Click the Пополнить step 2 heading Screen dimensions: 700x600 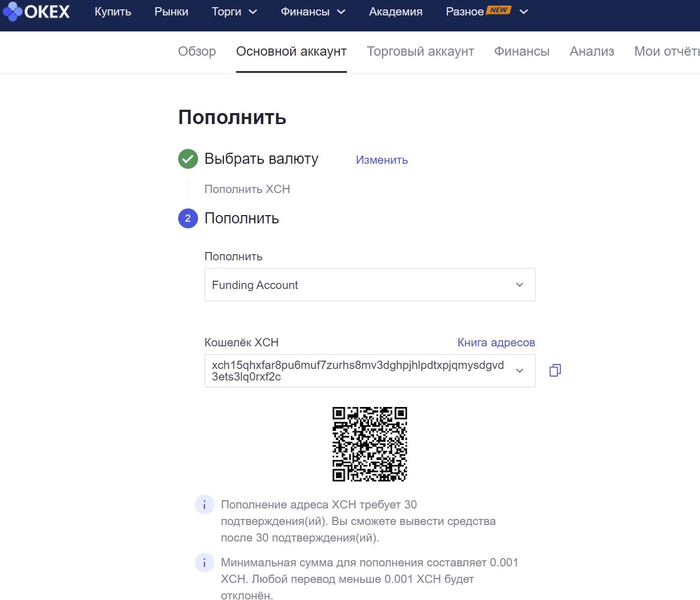(x=242, y=218)
